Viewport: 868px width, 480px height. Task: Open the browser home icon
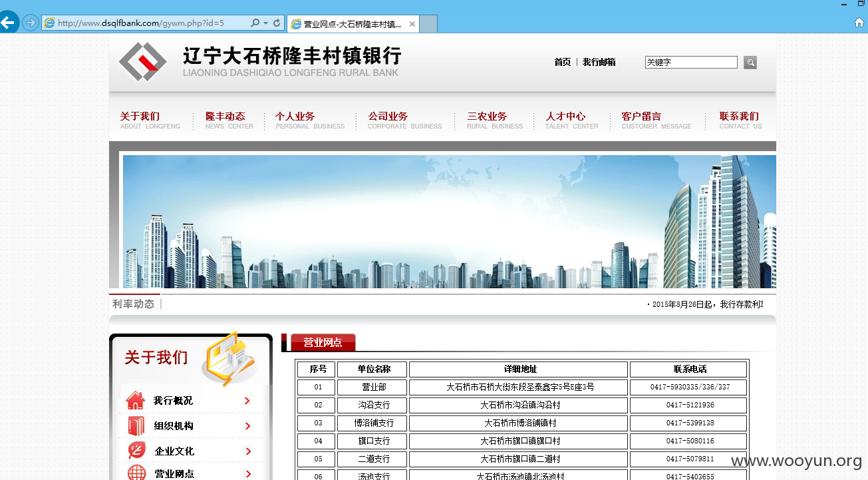pyautogui.click(x=859, y=23)
